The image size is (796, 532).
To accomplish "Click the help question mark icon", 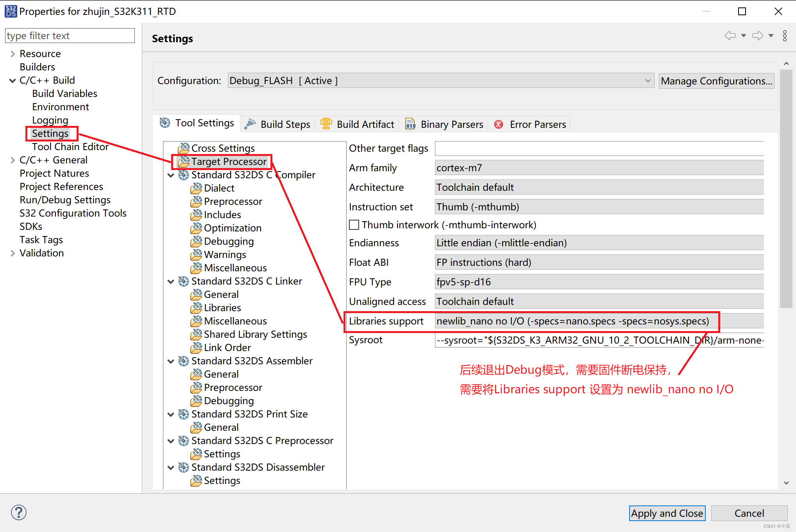I will click(18, 512).
